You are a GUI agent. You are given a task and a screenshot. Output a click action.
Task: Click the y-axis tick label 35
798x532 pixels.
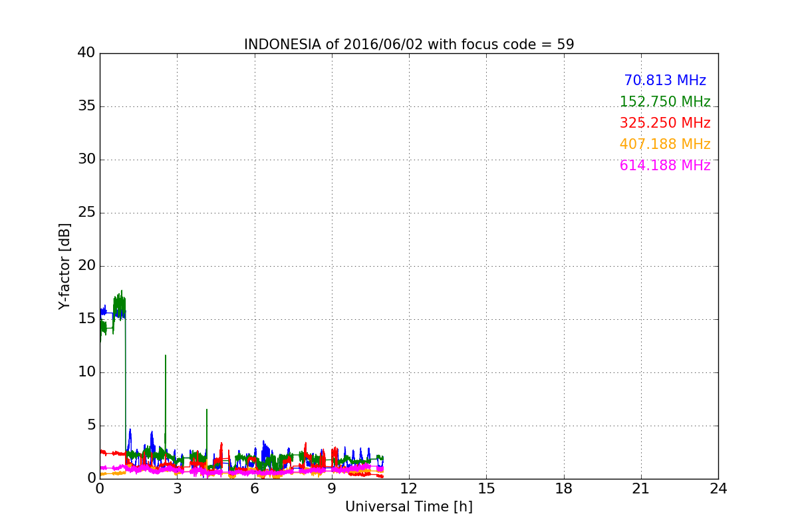(86, 106)
